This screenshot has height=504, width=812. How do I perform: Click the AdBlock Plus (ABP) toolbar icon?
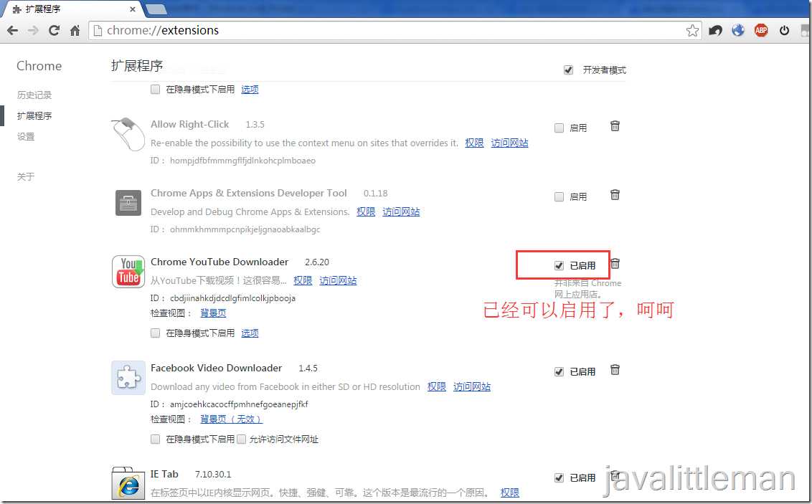[x=761, y=31]
